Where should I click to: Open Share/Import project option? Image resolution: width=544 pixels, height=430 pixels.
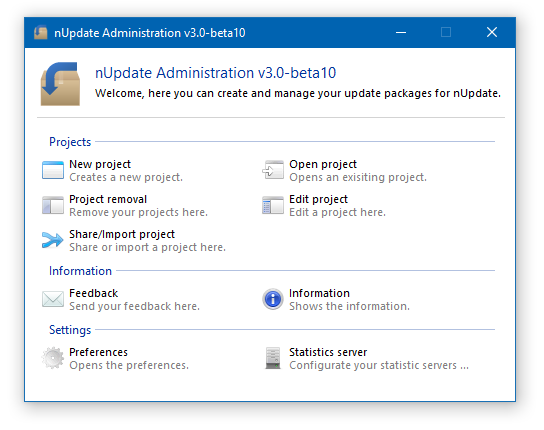pyautogui.click(x=122, y=235)
